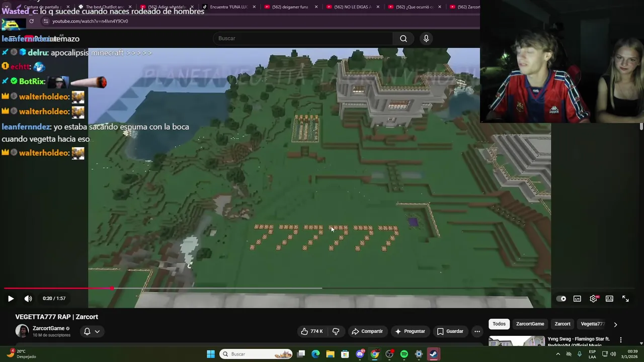Switch the player to theater mode

(609, 299)
